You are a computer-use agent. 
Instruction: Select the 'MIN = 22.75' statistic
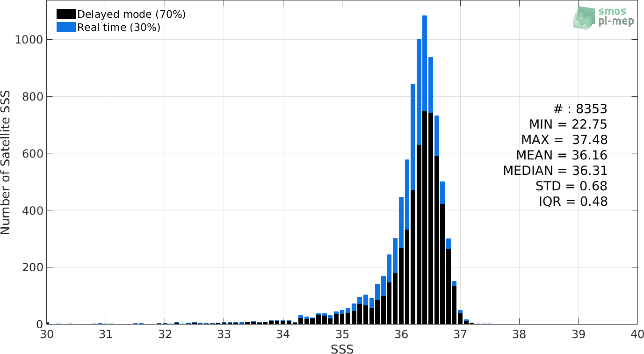tap(568, 124)
